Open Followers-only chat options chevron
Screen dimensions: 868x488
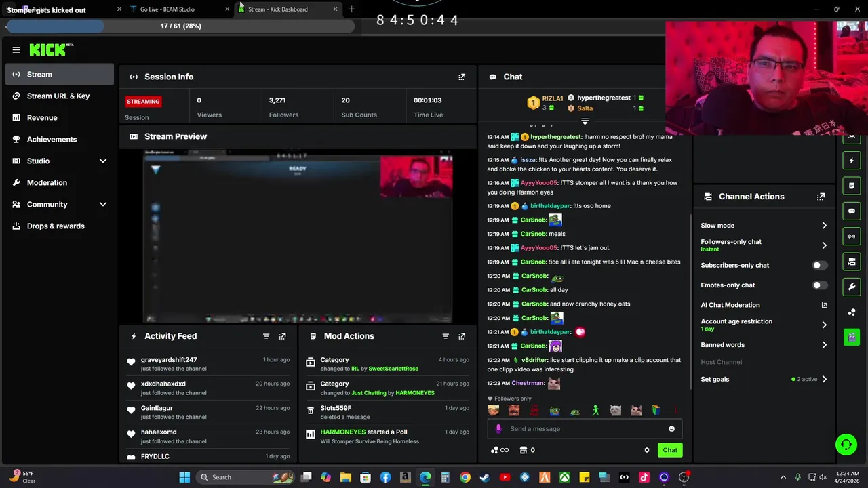[824, 245]
